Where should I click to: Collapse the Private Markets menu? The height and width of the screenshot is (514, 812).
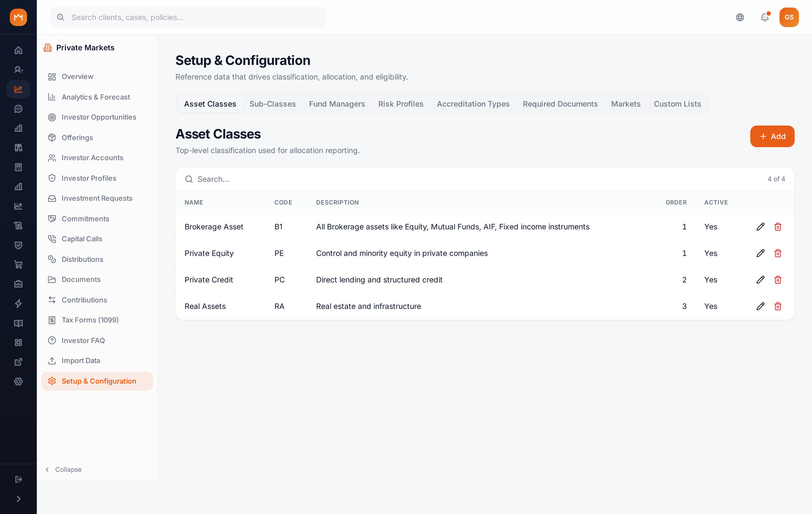pos(63,470)
